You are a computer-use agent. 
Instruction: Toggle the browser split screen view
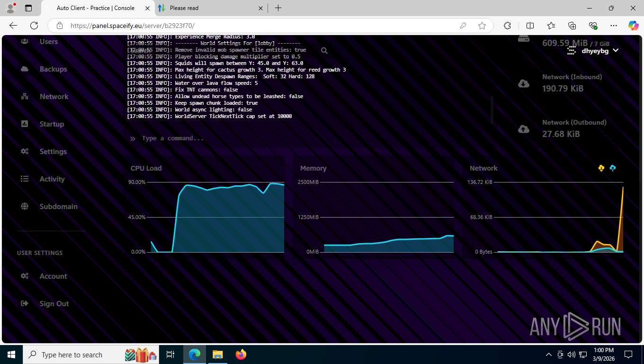click(x=530, y=26)
